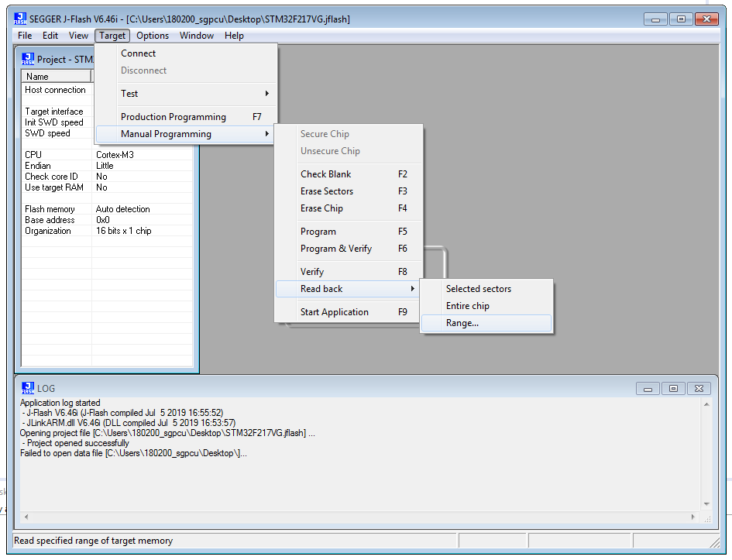Choose Erase Chip (F4)
This screenshot has width=732, height=560.
tap(349, 208)
